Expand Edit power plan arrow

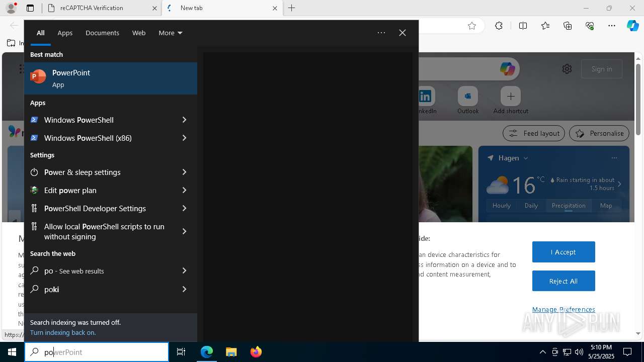click(x=184, y=190)
